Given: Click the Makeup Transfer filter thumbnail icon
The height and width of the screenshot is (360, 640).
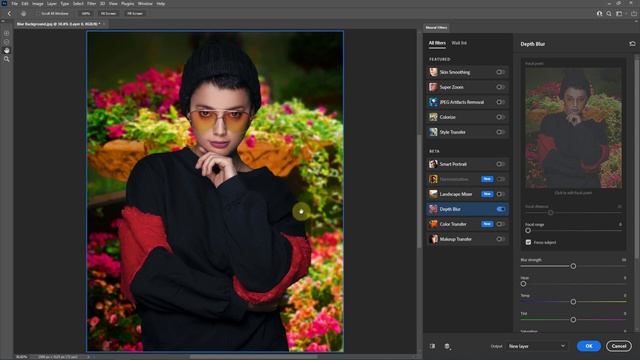Looking at the screenshot, I should tap(433, 239).
